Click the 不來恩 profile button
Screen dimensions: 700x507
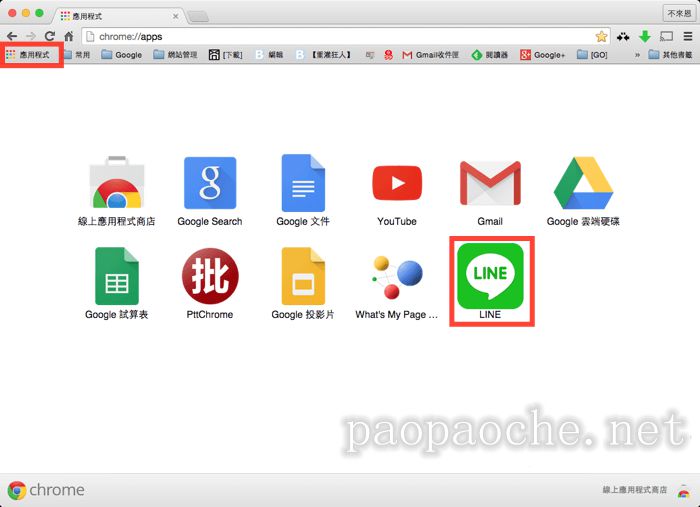679,13
